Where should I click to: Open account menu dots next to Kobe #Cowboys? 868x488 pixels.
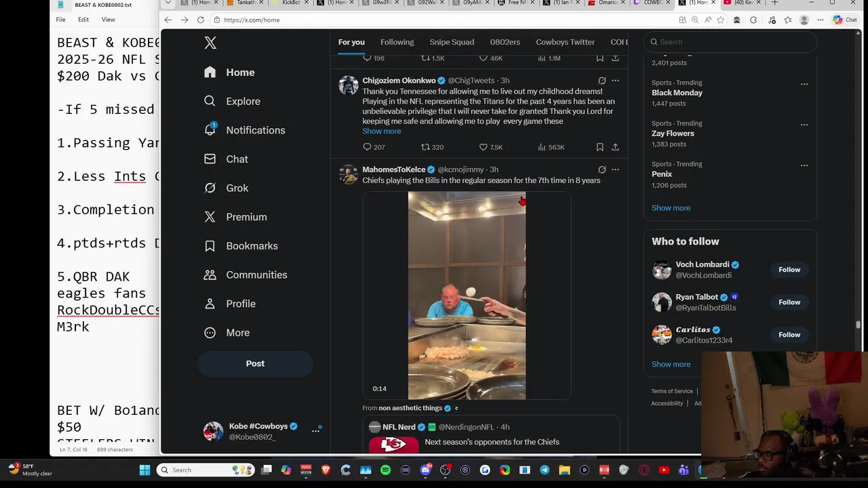[315, 430]
